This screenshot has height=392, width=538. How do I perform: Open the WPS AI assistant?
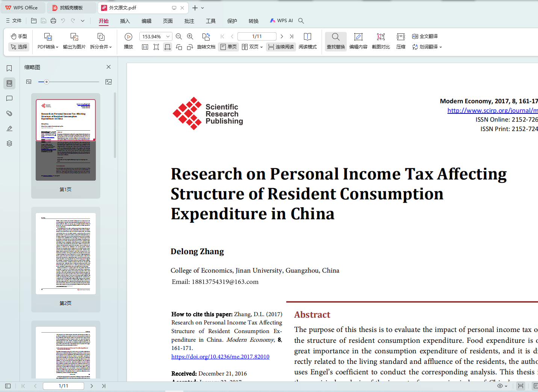tap(281, 21)
